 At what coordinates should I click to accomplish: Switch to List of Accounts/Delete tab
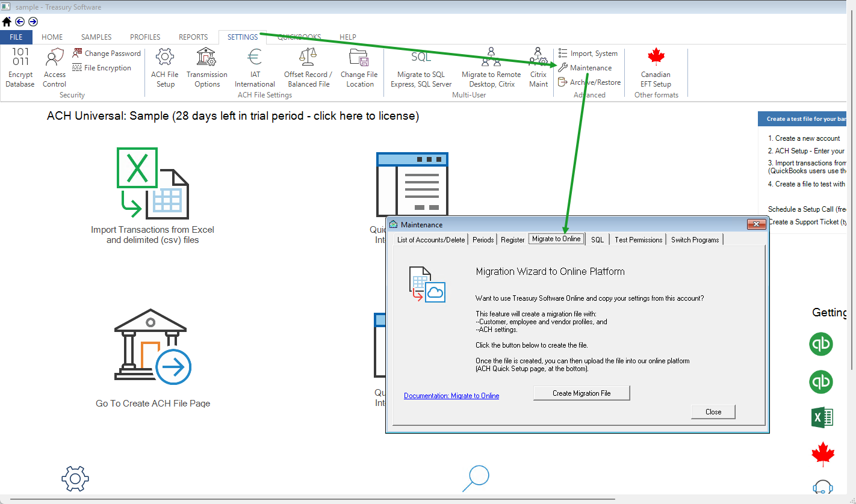[x=431, y=239]
